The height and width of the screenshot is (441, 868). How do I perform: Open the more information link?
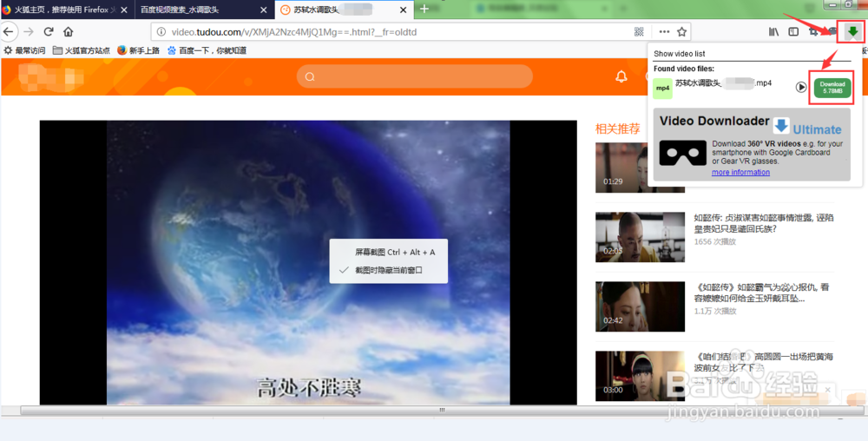coord(740,172)
